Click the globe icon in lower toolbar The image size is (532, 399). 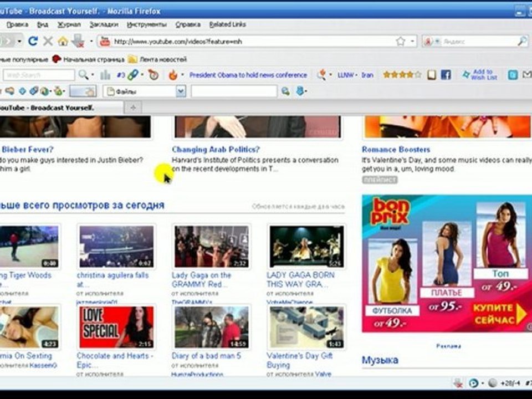[44, 91]
